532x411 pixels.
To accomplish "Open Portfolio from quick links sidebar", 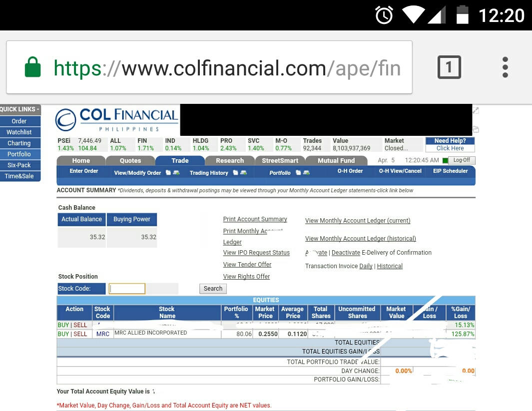I will 20,154.
